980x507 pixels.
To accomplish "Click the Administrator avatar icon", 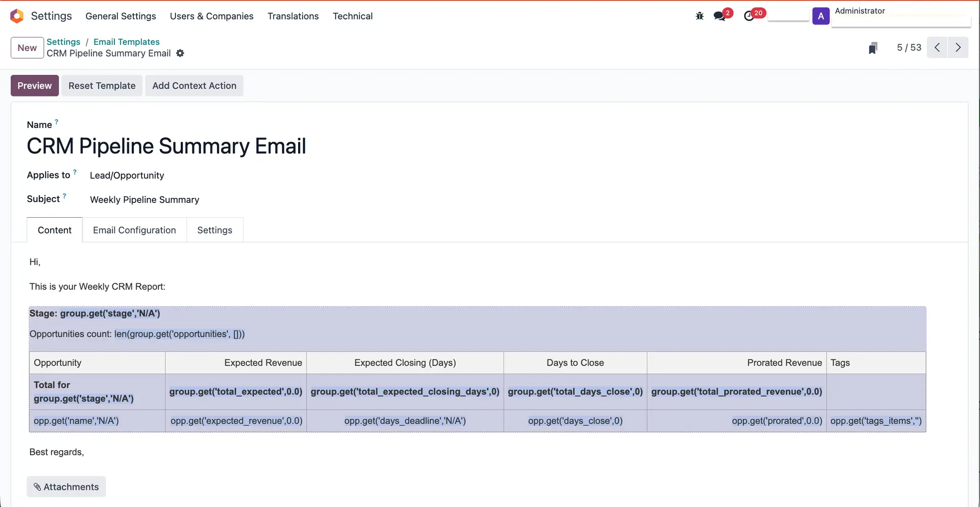I will pyautogui.click(x=821, y=16).
